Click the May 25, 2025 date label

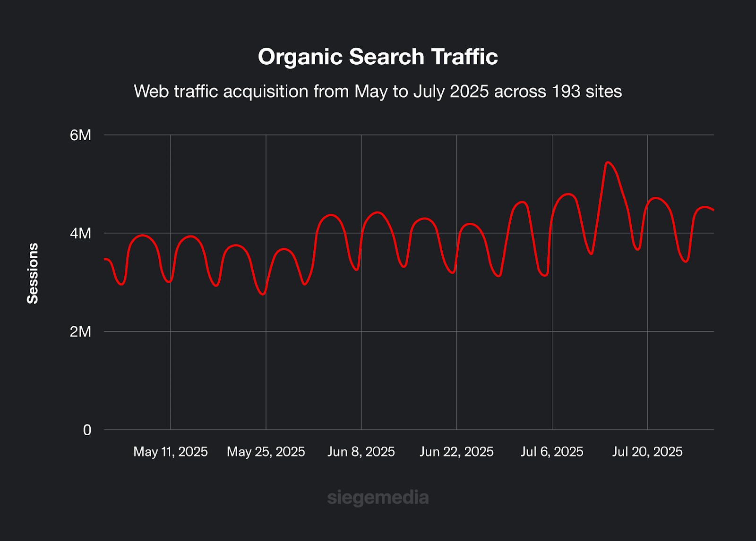[x=266, y=452]
